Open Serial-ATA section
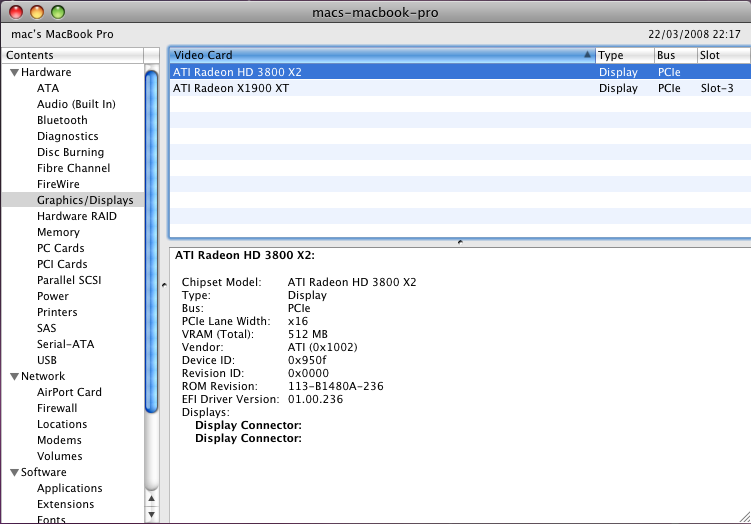This screenshot has height=524, width=751. pyautogui.click(x=65, y=344)
